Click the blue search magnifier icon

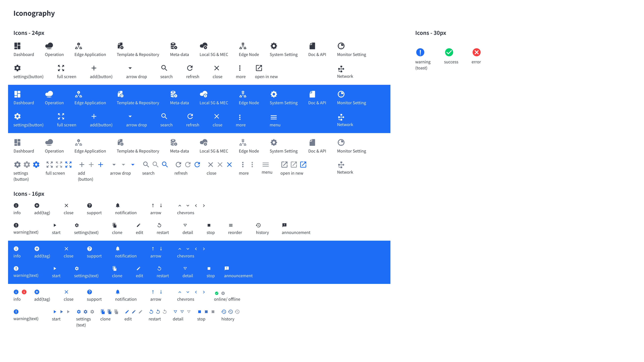click(x=165, y=165)
